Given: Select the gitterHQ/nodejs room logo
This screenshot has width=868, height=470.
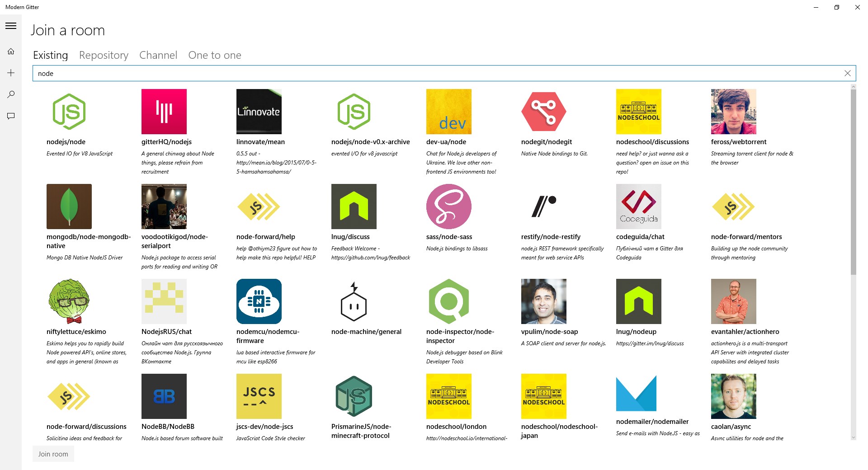Looking at the screenshot, I should click(x=164, y=112).
